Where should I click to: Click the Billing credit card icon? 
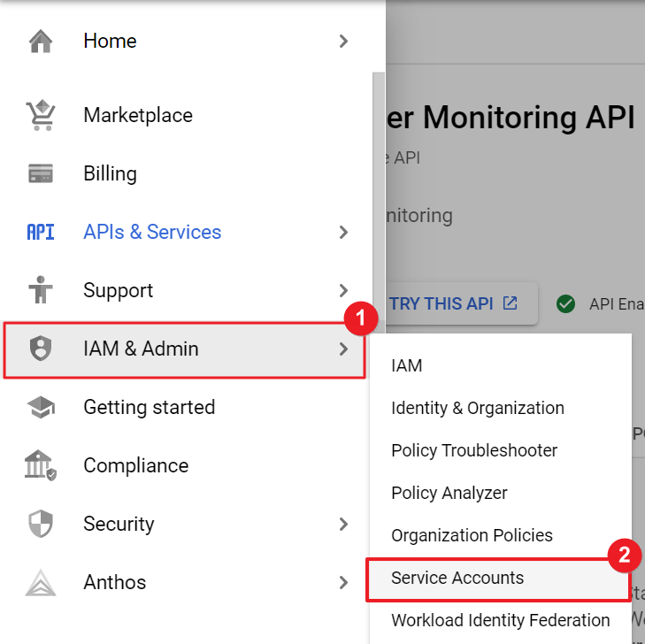tap(41, 173)
